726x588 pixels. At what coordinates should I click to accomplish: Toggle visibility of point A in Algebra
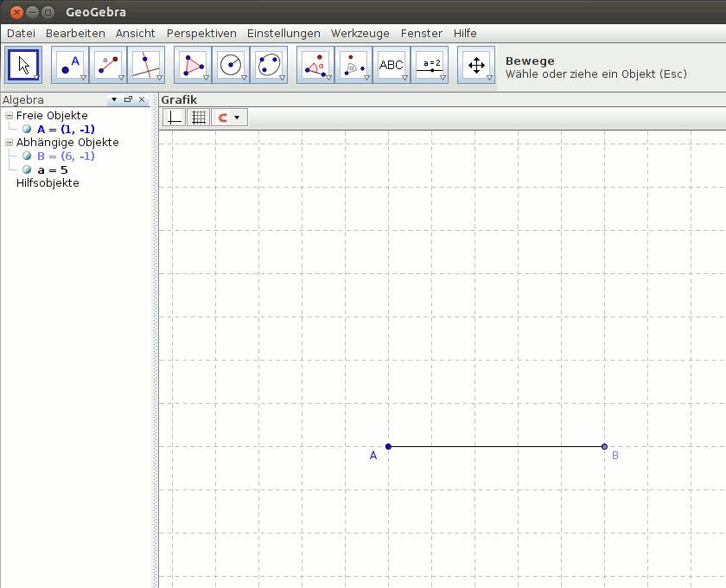(x=28, y=129)
